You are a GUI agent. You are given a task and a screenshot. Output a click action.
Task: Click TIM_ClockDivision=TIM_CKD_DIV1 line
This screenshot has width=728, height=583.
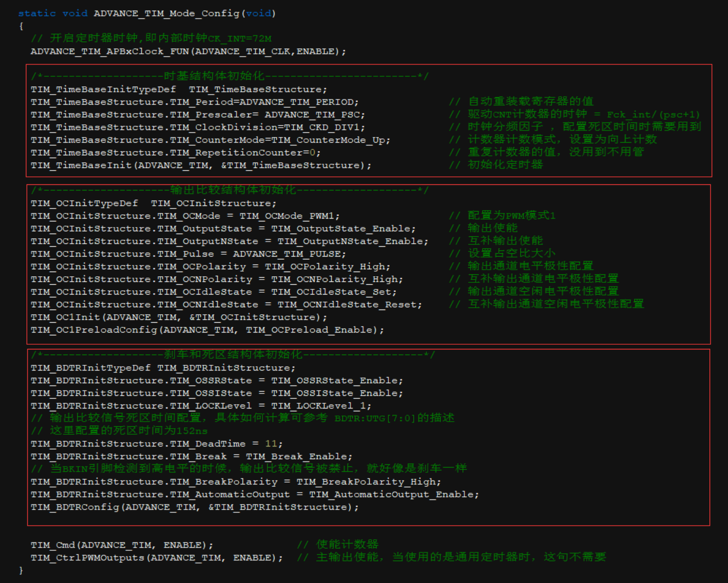click(198, 127)
